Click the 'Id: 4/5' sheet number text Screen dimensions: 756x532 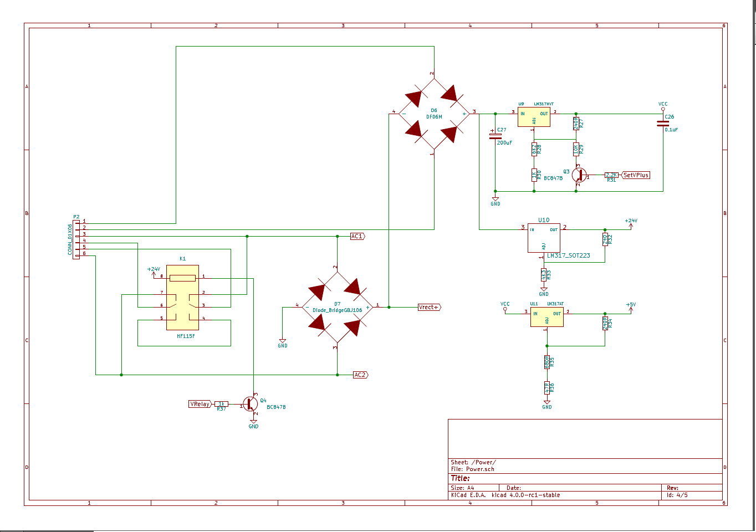[x=677, y=495]
